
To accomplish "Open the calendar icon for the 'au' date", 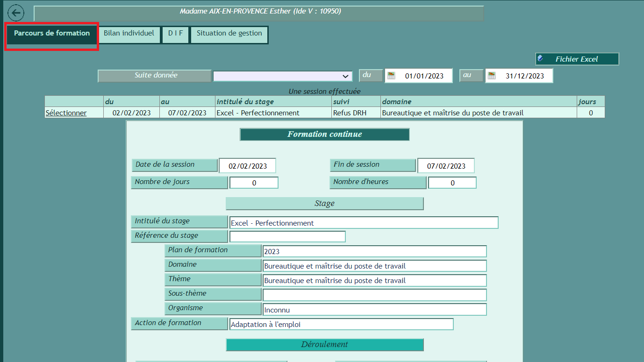I will point(492,76).
